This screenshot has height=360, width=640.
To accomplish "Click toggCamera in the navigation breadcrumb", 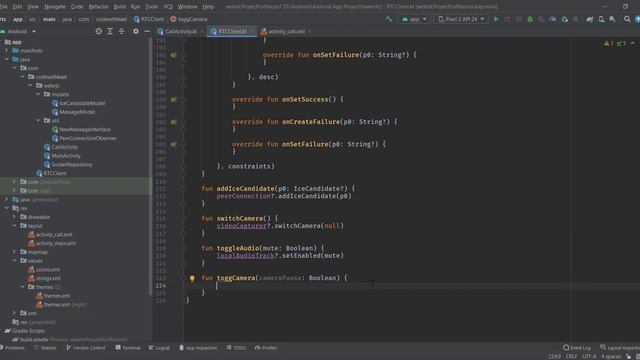I will pyautogui.click(x=189, y=19).
